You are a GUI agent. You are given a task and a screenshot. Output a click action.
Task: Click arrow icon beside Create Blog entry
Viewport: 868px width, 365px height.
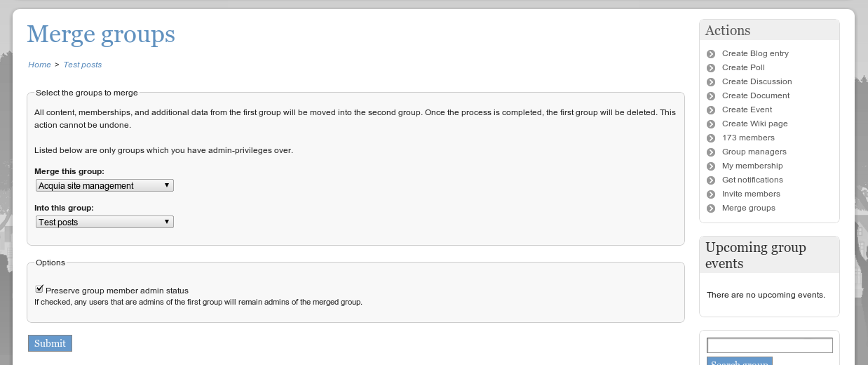711,54
